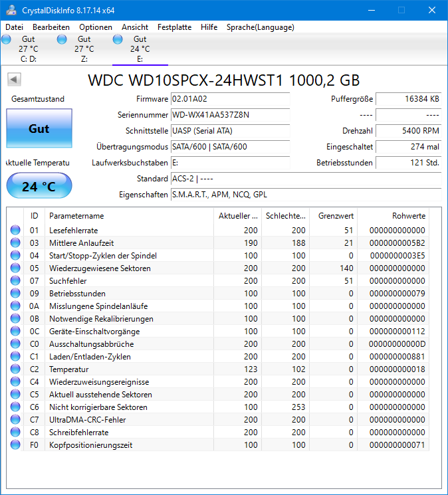Click the Grenzwert column header
This screenshot has height=495, width=448.
[334, 216]
